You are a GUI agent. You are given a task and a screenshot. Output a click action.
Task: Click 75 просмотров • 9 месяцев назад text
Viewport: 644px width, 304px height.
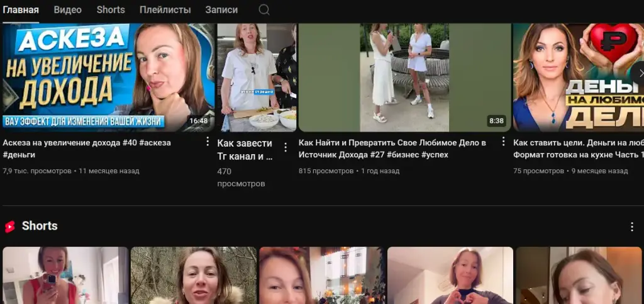[x=570, y=171]
